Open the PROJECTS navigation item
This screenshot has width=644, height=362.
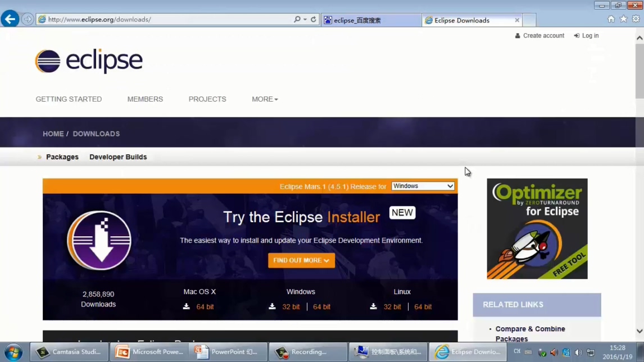click(x=207, y=99)
